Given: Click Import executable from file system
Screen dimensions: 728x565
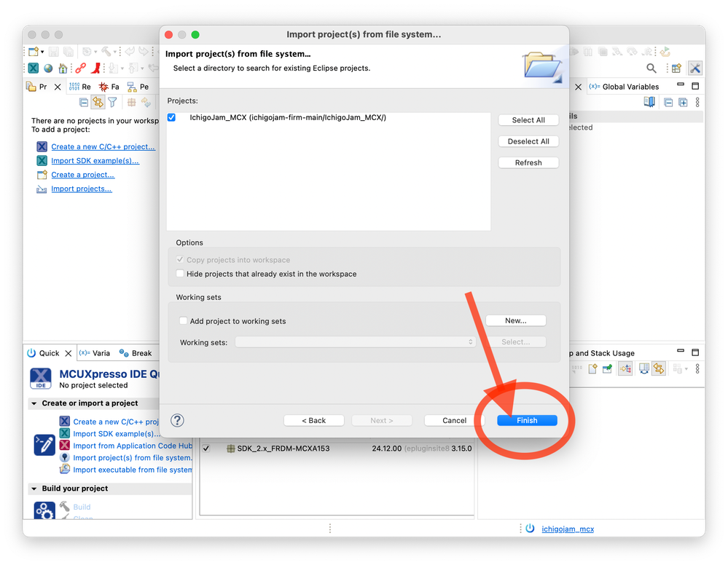Looking at the screenshot, I should 133,470.
